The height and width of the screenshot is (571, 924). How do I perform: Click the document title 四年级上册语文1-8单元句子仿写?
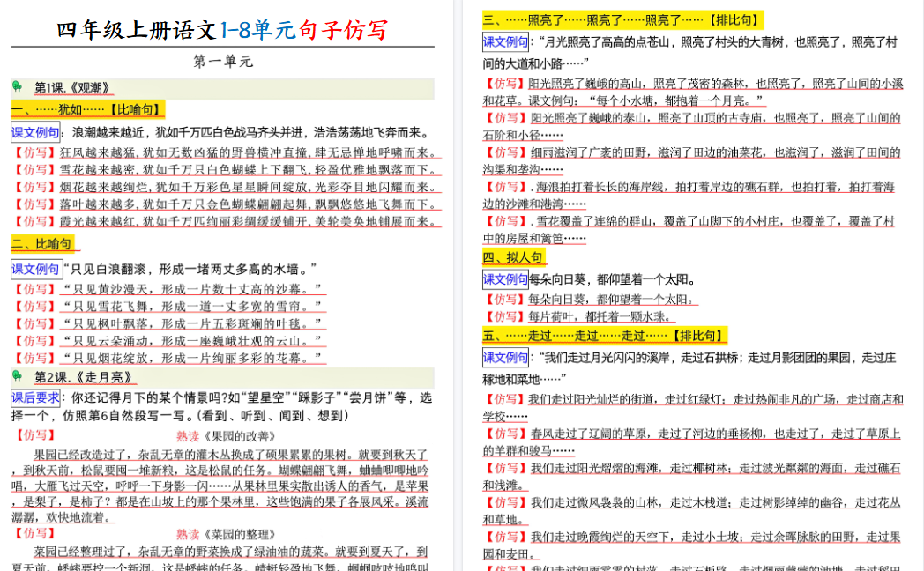[x=222, y=29]
